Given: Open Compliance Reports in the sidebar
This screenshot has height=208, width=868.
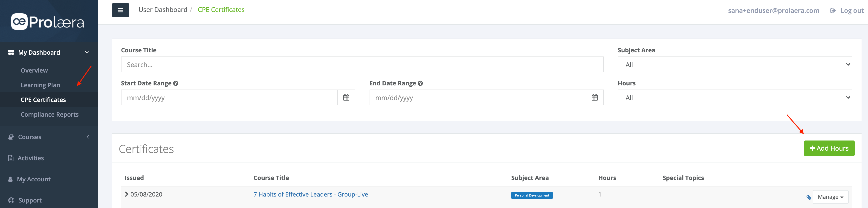Looking at the screenshot, I should pyautogui.click(x=49, y=115).
